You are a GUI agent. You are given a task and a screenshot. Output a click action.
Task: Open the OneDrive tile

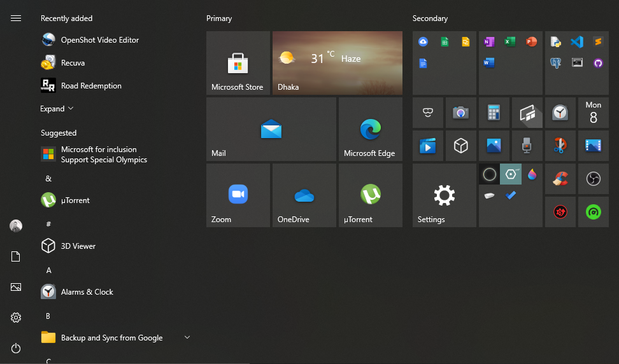(304, 195)
